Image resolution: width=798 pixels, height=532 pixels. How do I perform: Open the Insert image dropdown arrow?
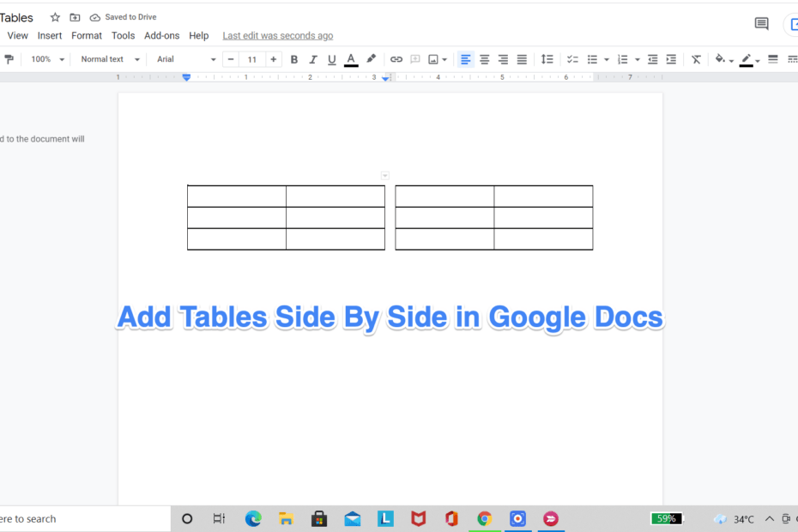(444, 60)
